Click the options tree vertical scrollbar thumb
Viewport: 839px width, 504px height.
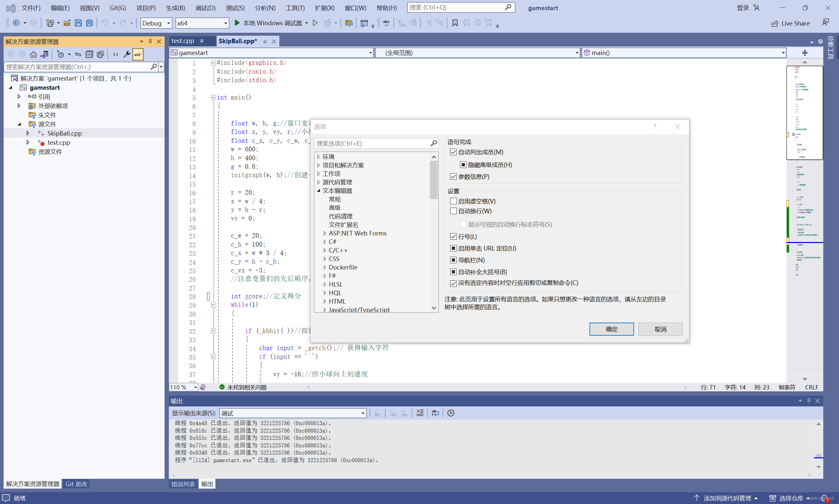(x=433, y=180)
